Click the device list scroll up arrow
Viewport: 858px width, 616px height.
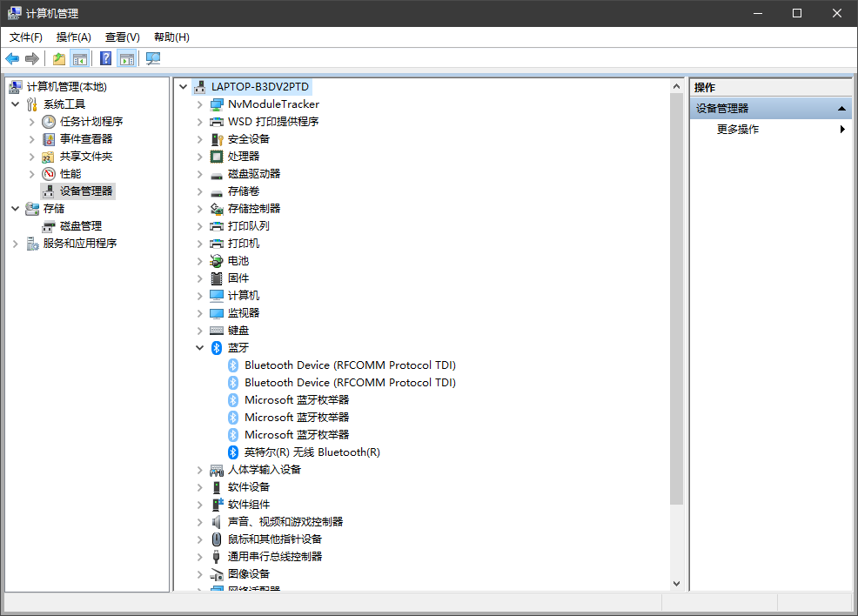[676, 86]
